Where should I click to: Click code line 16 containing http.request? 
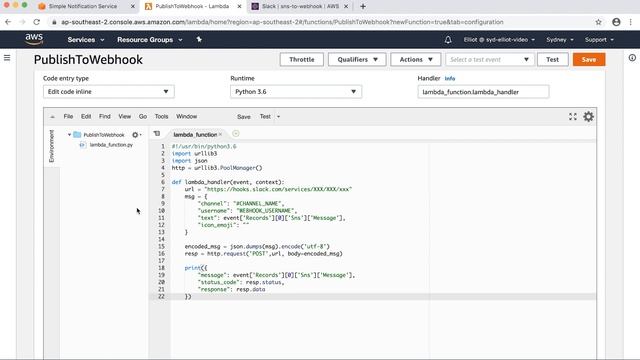click(263, 254)
